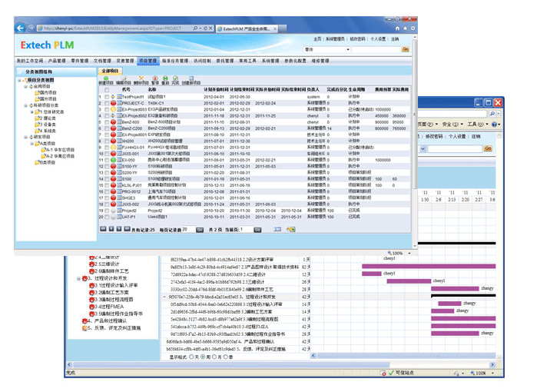The image size is (537, 392).
Task: Click green status icon of EX-050 row
Action: pyautogui.click(x=114, y=160)
